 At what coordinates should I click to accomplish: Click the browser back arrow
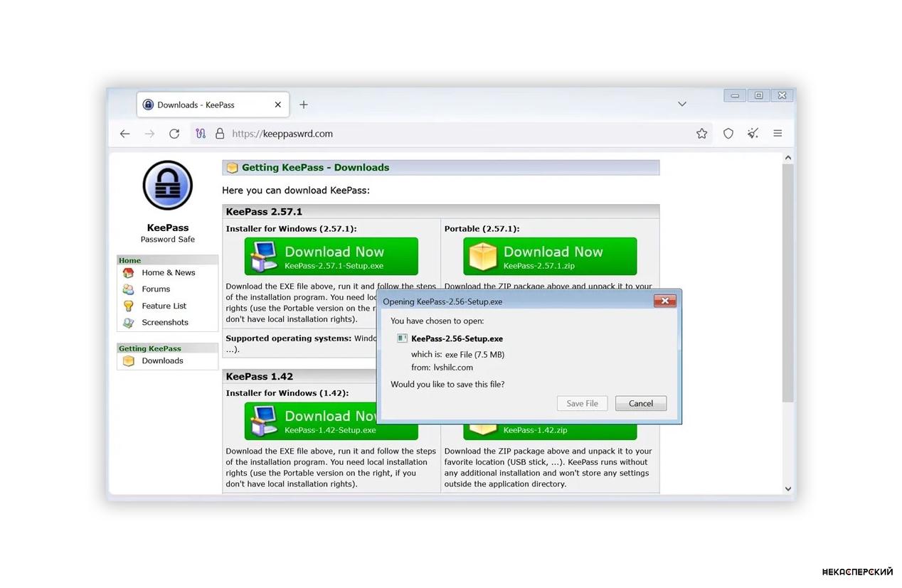pyautogui.click(x=125, y=134)
